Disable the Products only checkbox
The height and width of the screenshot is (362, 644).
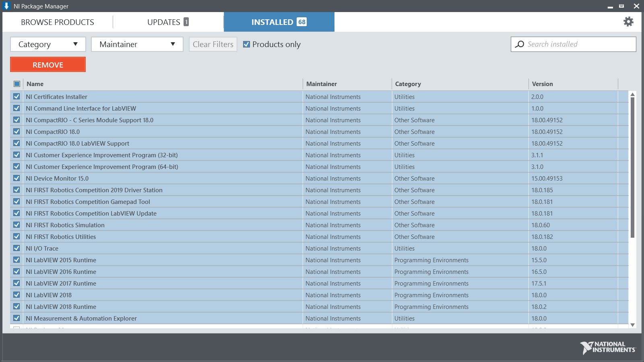pyautogui.click(x=247, y=44)
